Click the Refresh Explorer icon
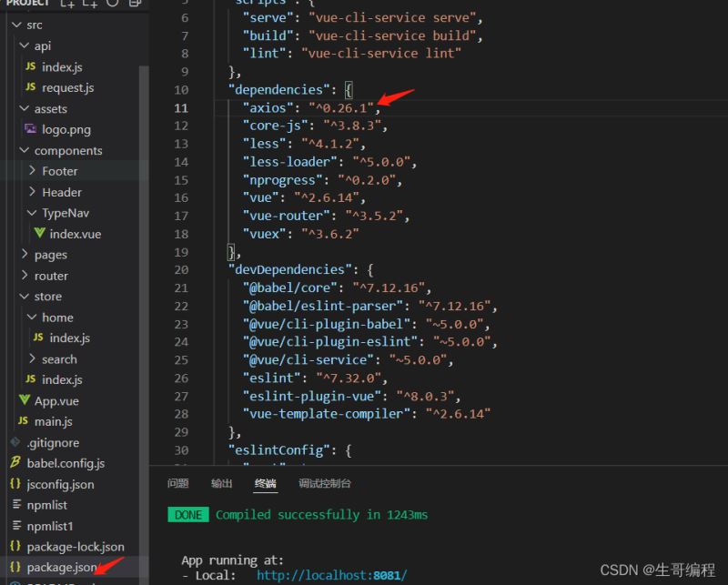Image resolution: width=728 pixels, height=585 pixels. click(x=113, y=5)
